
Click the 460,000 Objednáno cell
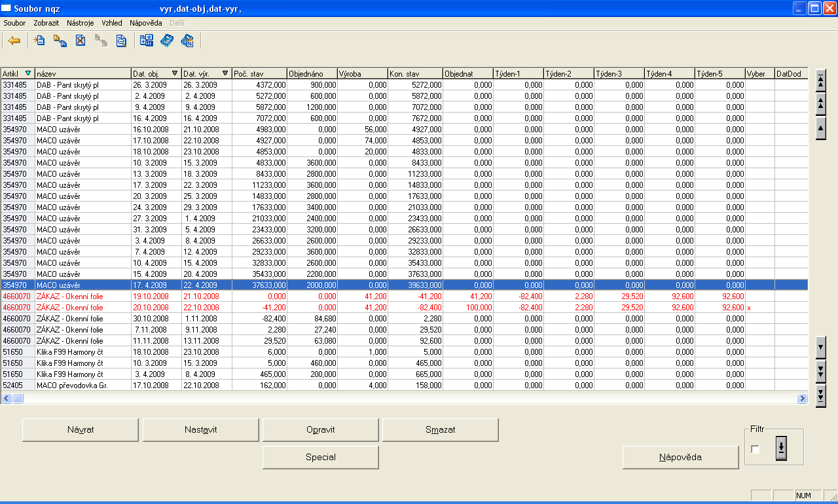(312, 363)
